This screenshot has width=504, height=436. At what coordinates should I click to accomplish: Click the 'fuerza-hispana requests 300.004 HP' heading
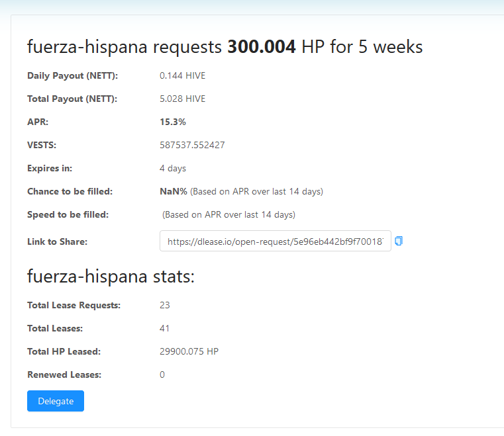click(225, 47)
